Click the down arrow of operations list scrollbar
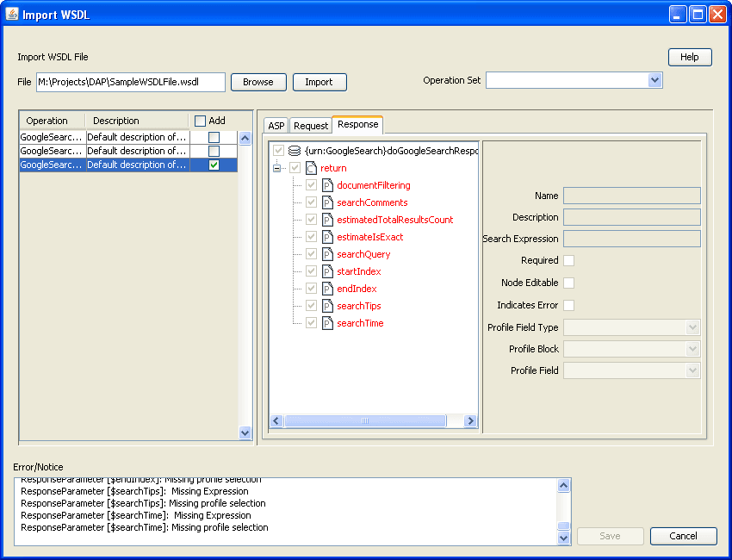Image resolution: width=732 pixels, height=560 pixels. tap(245, 433)
